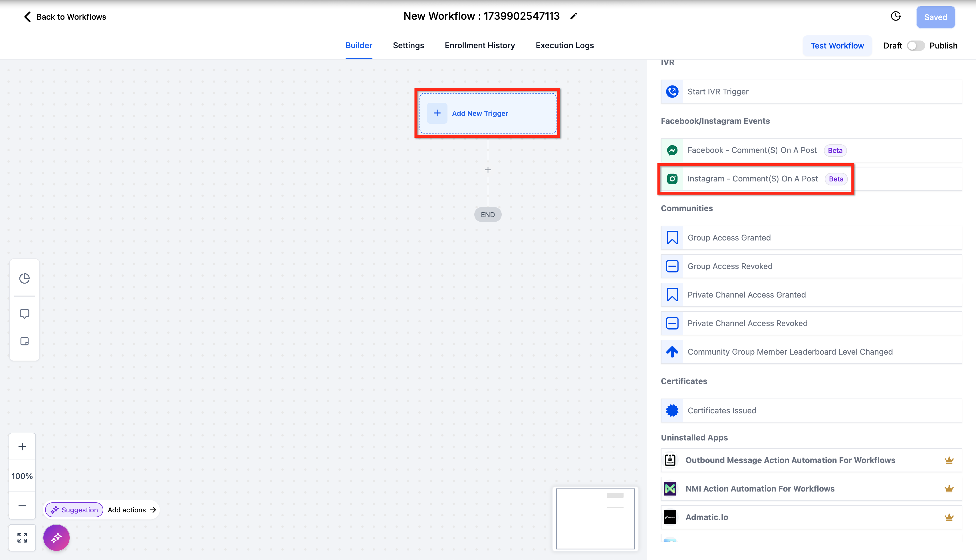Zoom out with the minus button
Viewport: 976px width, 560px height.
pyautogui.click(x=22, y=506)
